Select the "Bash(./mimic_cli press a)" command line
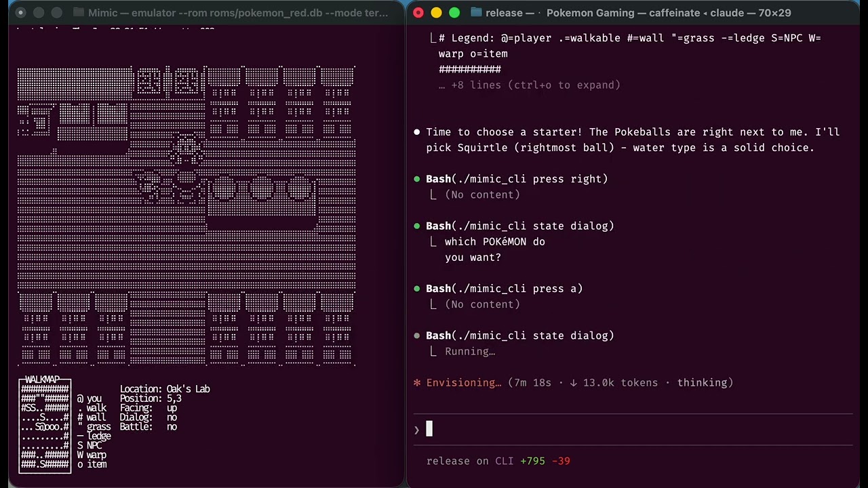 [505, 289]
